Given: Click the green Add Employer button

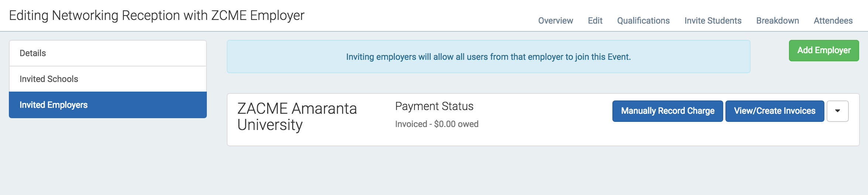Looking at the screenshot, I should (824, 51).
